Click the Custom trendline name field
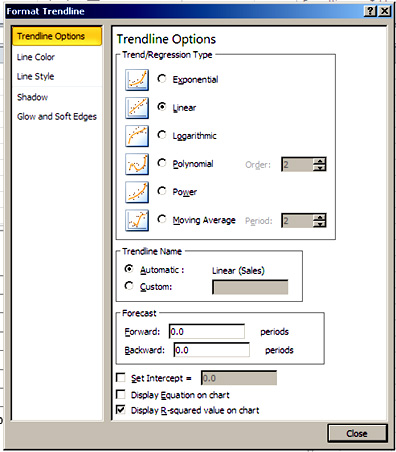 (250, 287)
